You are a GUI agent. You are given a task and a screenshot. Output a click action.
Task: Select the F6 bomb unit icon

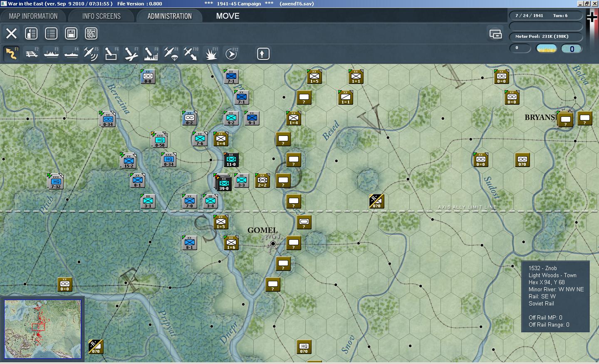[111, 54]
